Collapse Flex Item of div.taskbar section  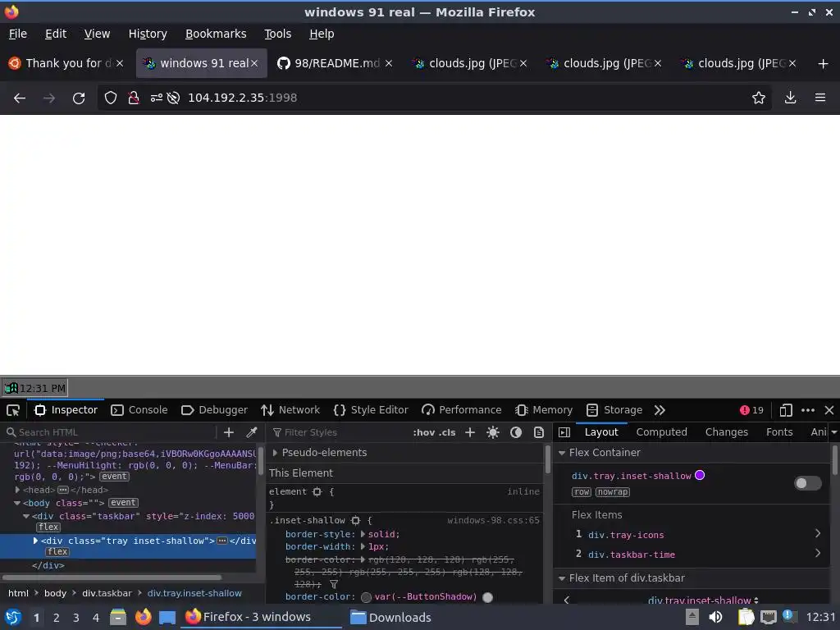pos(562,578)
